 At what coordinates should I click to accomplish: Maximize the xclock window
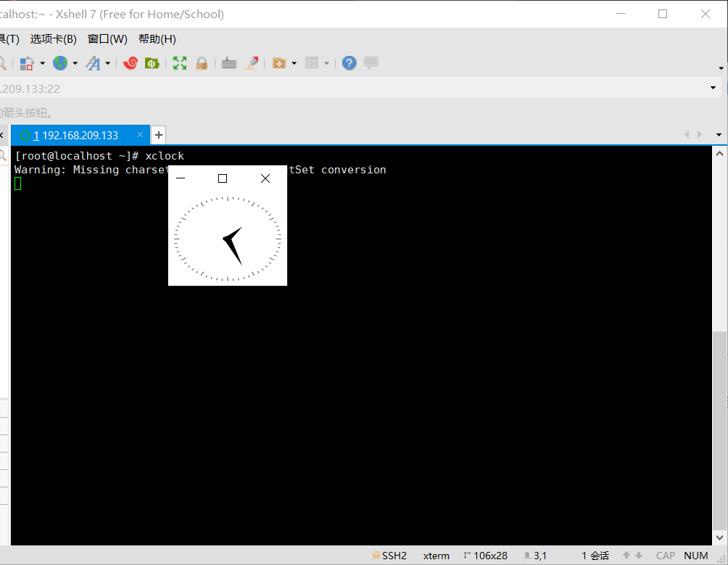point(223,178)
